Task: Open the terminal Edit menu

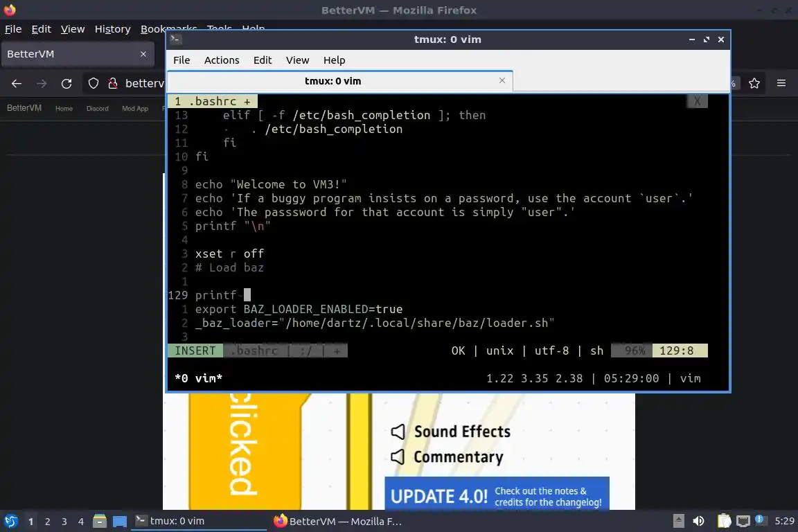Action: click(x=263, y=60)
